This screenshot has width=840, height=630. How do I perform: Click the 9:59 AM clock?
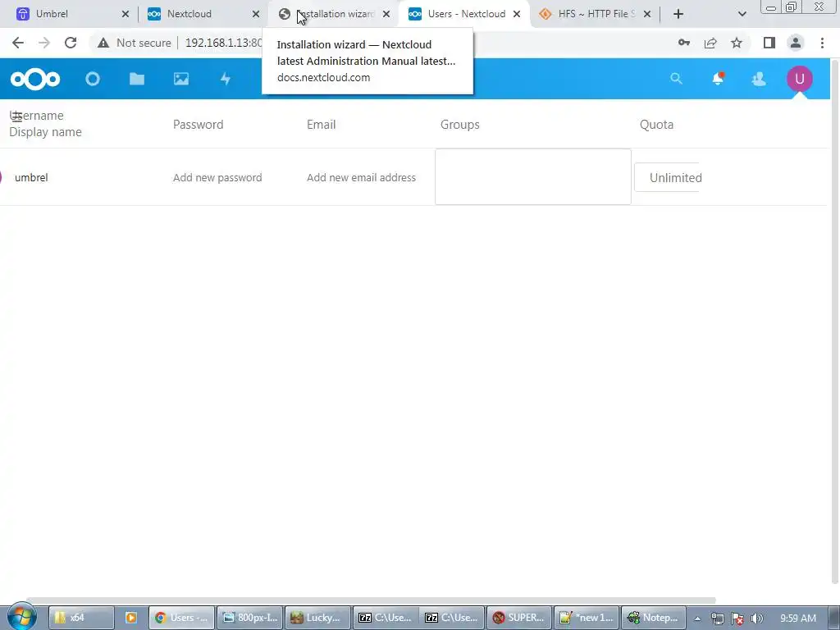(798, 619)
